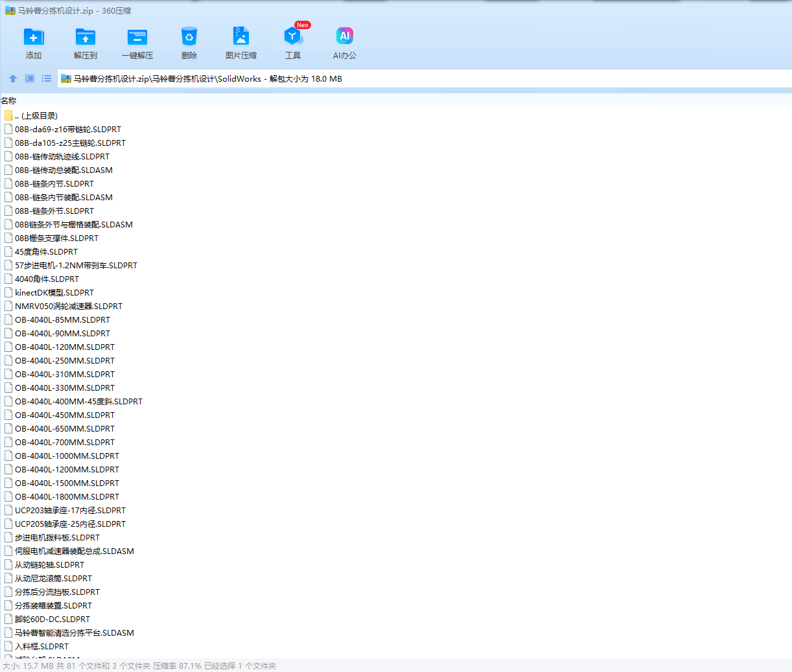792x672 pixels.
Task: Open the .. (上级目录) parent folder entry
Action: point(36,116)
